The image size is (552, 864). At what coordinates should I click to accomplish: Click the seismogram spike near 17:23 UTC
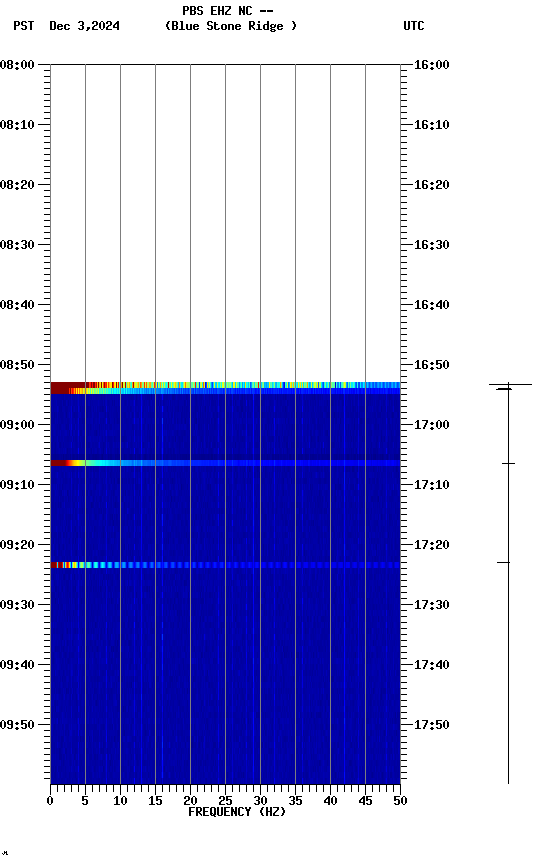click(504, 563)
